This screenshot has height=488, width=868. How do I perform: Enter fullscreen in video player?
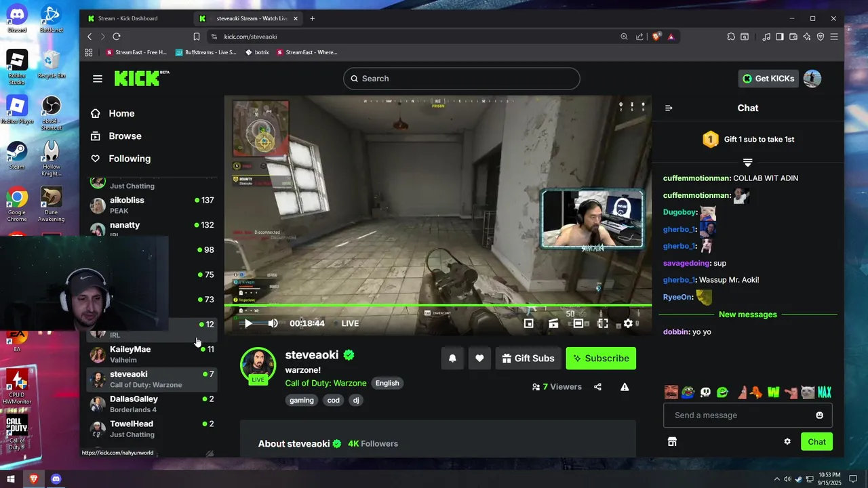tap(603, 323)
